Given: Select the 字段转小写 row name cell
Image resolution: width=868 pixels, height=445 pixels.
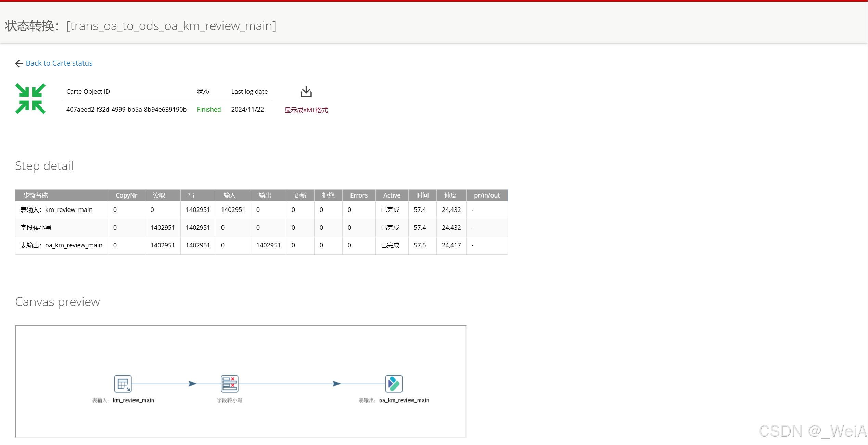Looking at the screenshot, I should point(36,228).
